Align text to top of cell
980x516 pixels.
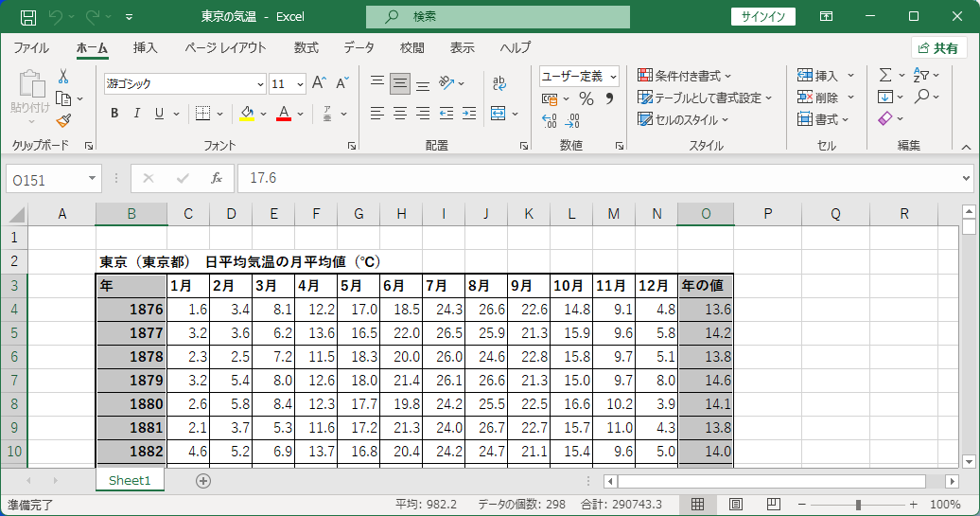[376, 82]
